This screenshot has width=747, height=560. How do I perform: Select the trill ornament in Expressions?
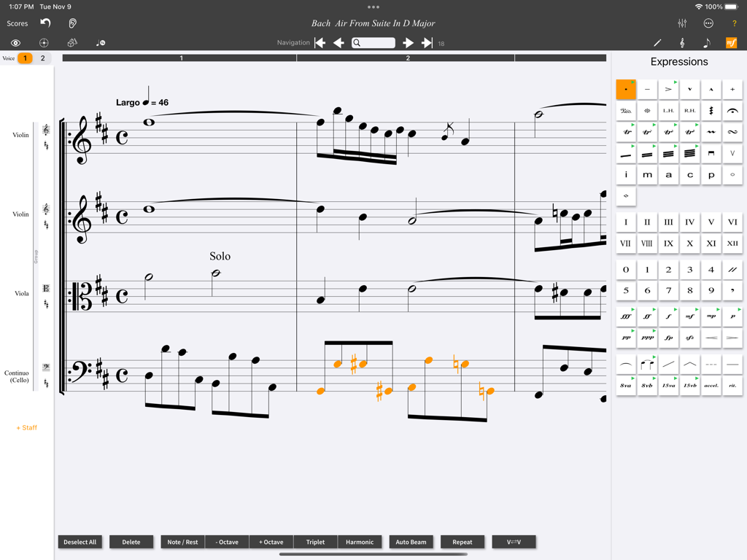tap(625, 131)
